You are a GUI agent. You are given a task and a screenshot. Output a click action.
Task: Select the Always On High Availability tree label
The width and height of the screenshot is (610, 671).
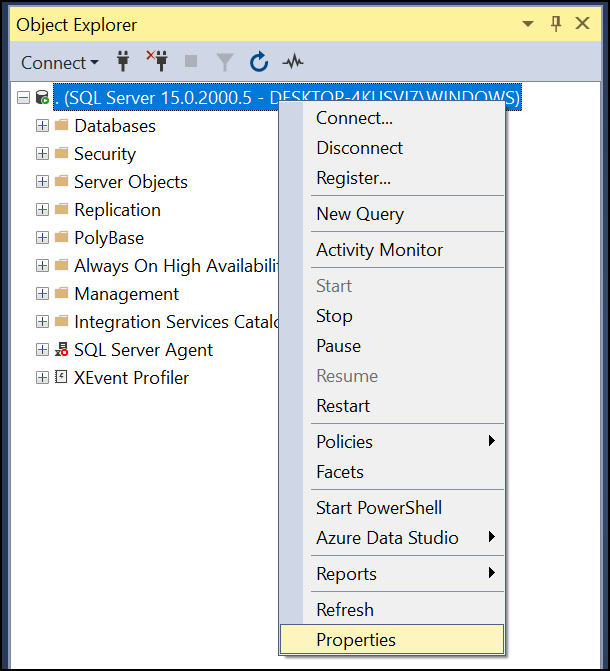[176, 266]
